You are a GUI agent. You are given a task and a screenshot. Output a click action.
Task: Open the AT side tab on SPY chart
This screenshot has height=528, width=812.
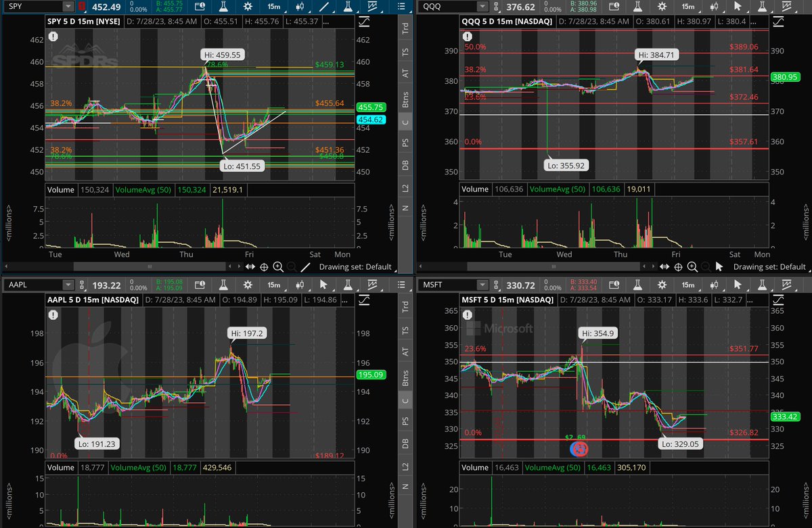405,74
